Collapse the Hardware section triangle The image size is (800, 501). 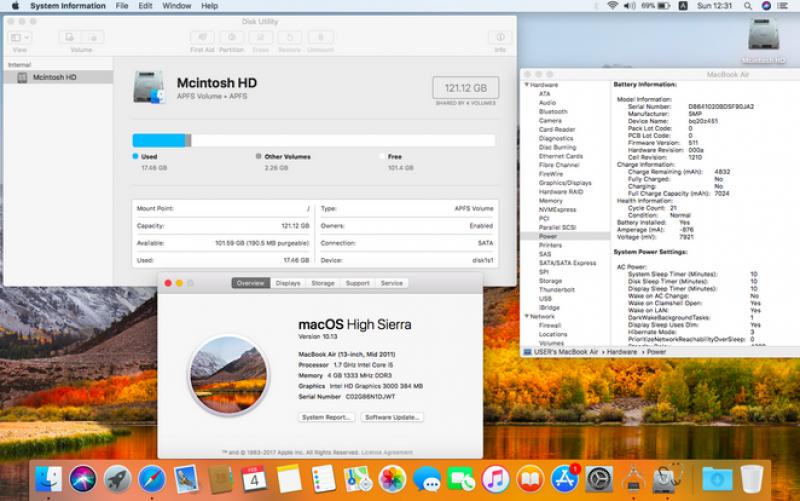[x=527, y=85]
